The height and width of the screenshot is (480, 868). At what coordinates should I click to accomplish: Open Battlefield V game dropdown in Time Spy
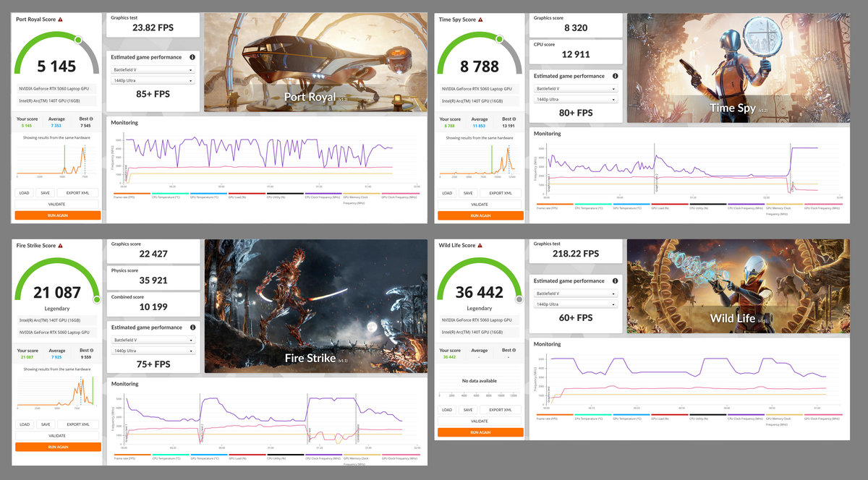pyautogui.click(x=576, y=89)
